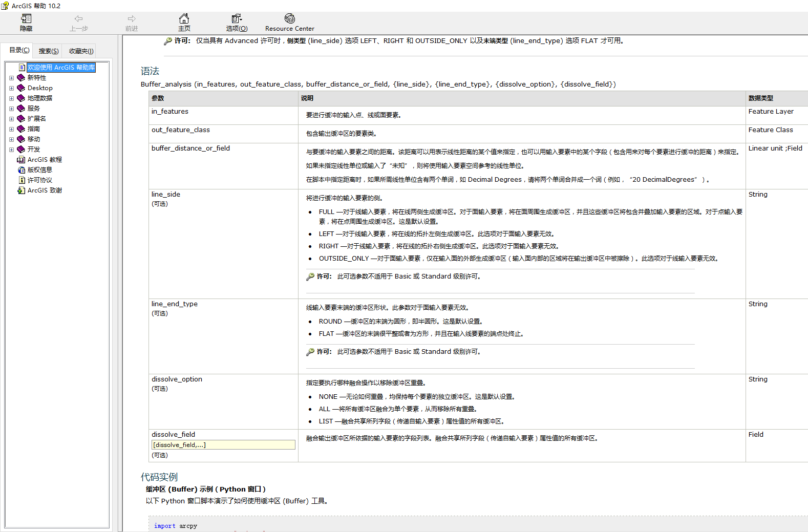Image resolution: width=808 pixels, height=532 pixels.
Task: Click the 语法 section heading
Action: [150, 71]
